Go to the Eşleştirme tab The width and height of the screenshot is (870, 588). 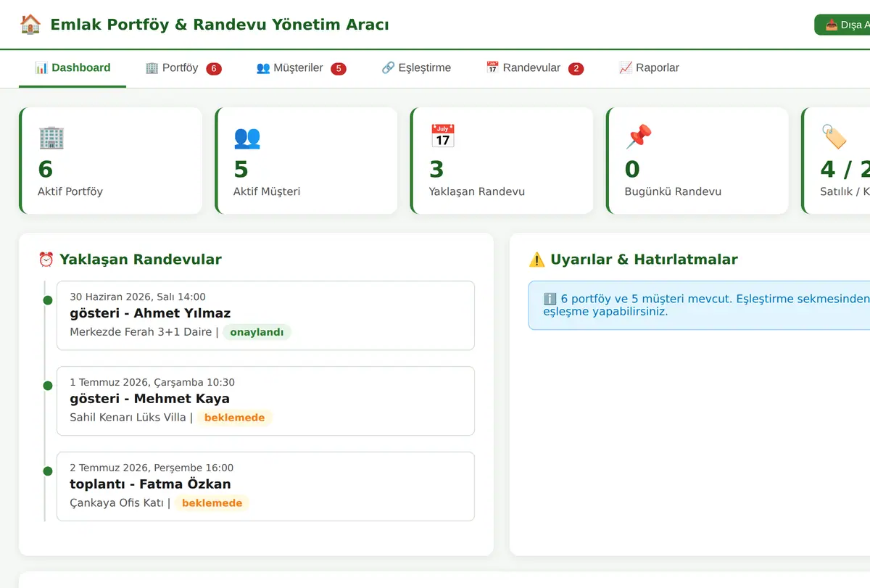[416, 68]
